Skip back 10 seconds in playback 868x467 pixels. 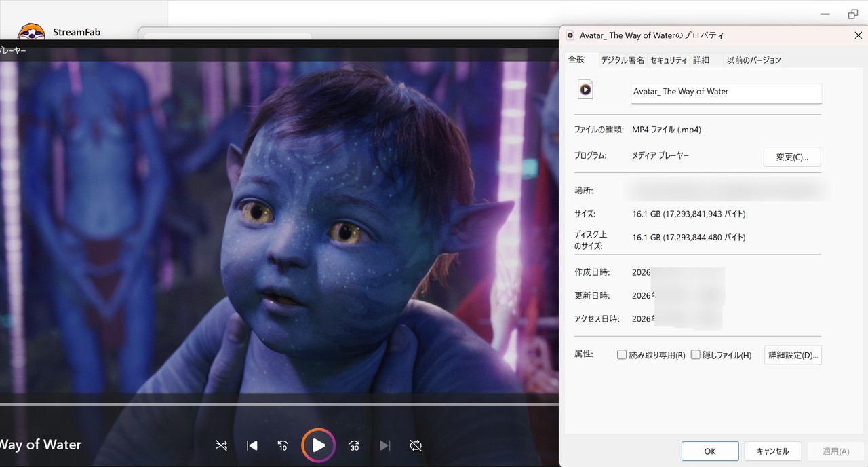pyautogui.click(x=283, y=445)
